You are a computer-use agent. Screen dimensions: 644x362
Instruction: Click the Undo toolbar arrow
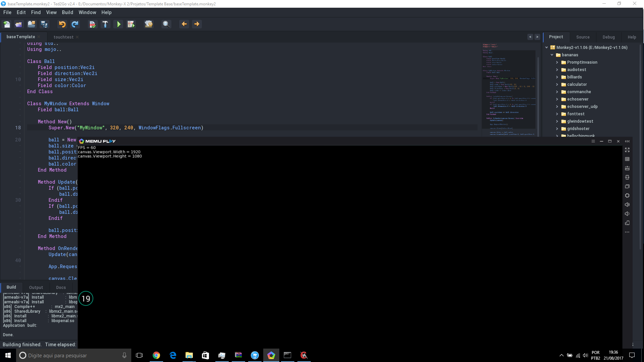[62, 24]
